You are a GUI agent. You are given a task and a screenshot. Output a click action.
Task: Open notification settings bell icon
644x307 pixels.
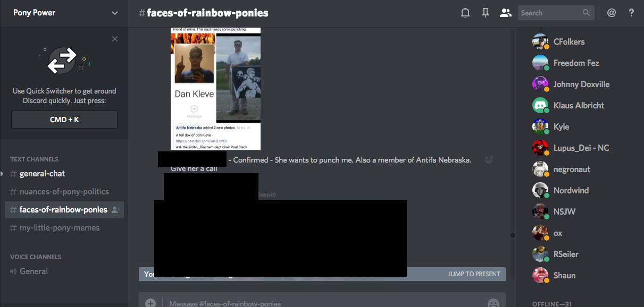click(465, 13)
